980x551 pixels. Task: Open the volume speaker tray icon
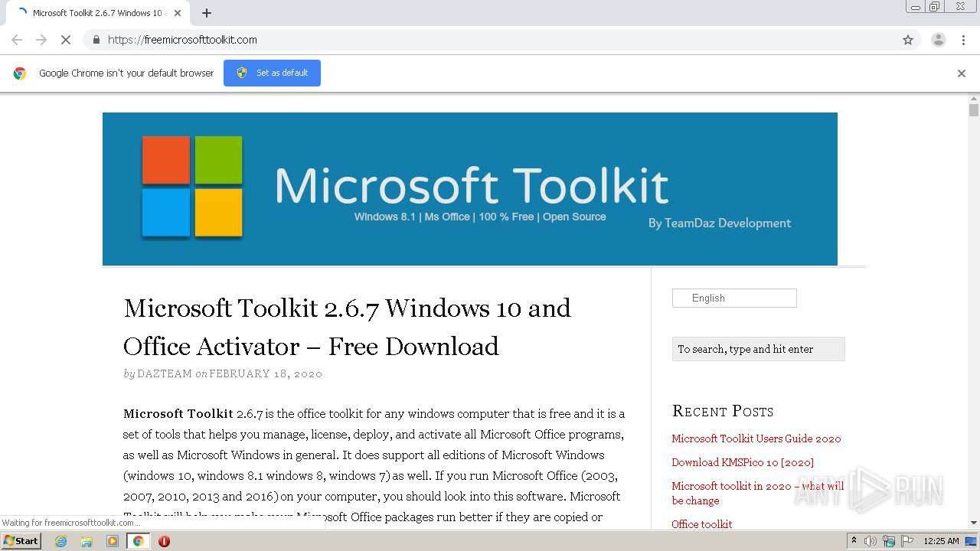tap(871, 541)
